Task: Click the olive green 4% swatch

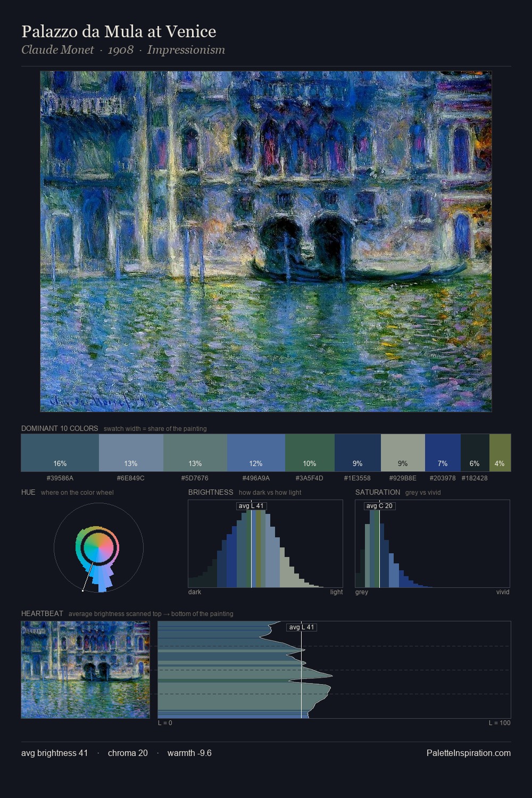Action: coord(500,453)
